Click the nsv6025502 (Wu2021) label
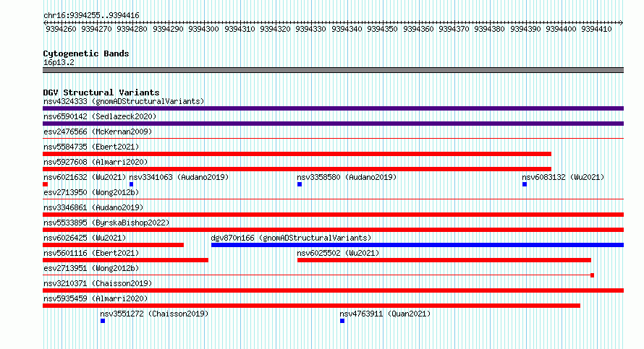The height and width of the screenshot is (349, 644). pyautogui.click(x=338, y=253)
